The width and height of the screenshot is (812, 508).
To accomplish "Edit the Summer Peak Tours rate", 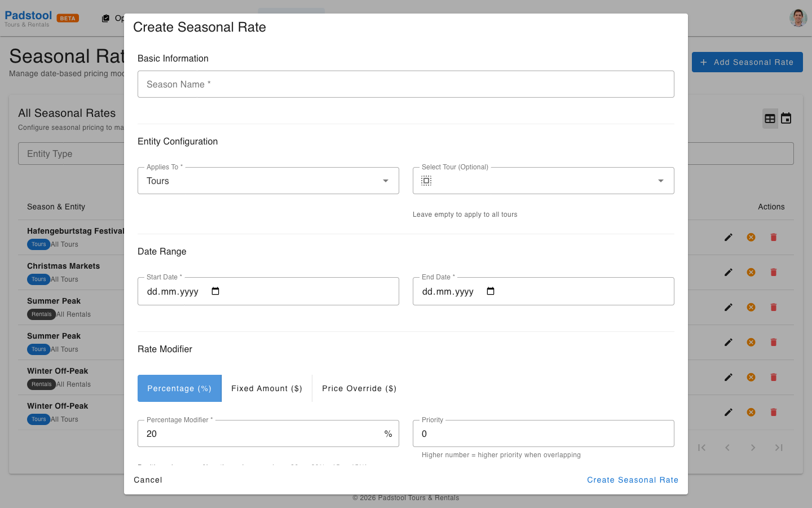I will [729, 342].
